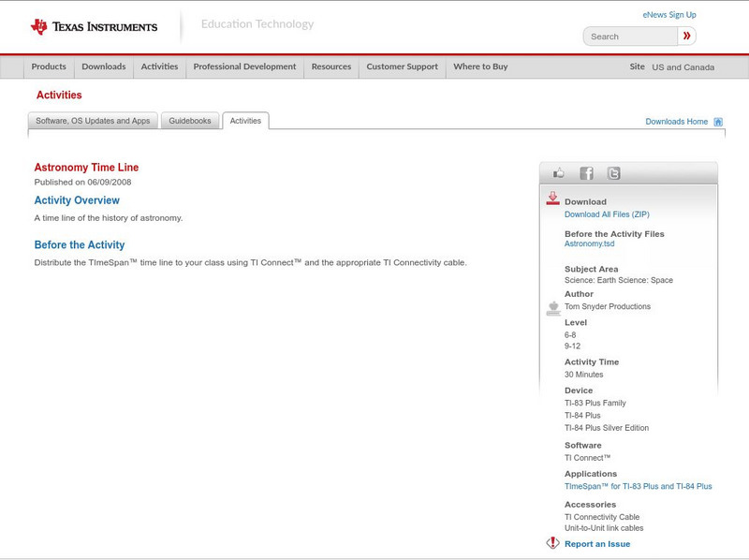Screen dimensions: 749x560
Task: Click Download All Files (ZIP) link
Action: click(607, 214)
